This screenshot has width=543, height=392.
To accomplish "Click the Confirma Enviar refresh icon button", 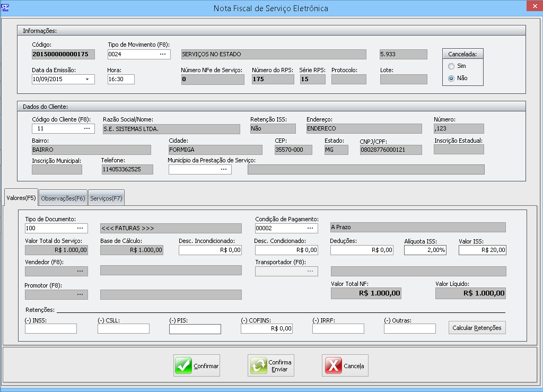I will coord(271,365).
